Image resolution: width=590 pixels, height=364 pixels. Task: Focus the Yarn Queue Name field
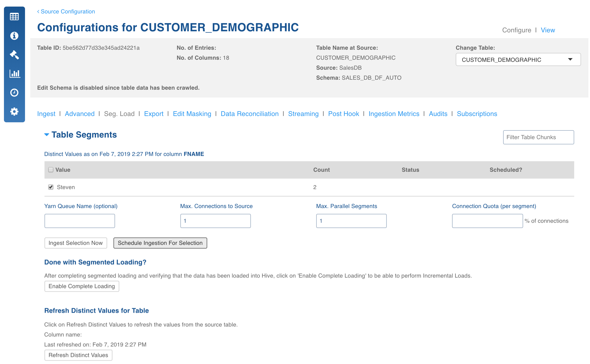80,221
